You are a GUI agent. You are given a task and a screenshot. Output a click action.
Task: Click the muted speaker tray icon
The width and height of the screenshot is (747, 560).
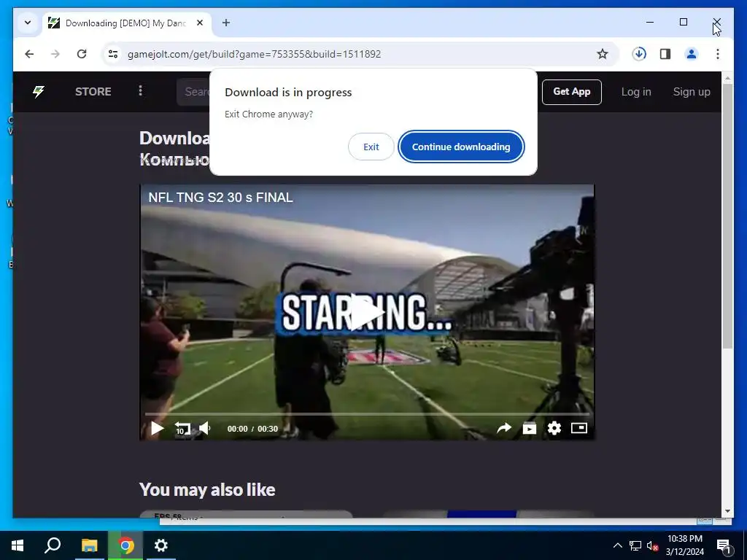click(x=652, y=545)
